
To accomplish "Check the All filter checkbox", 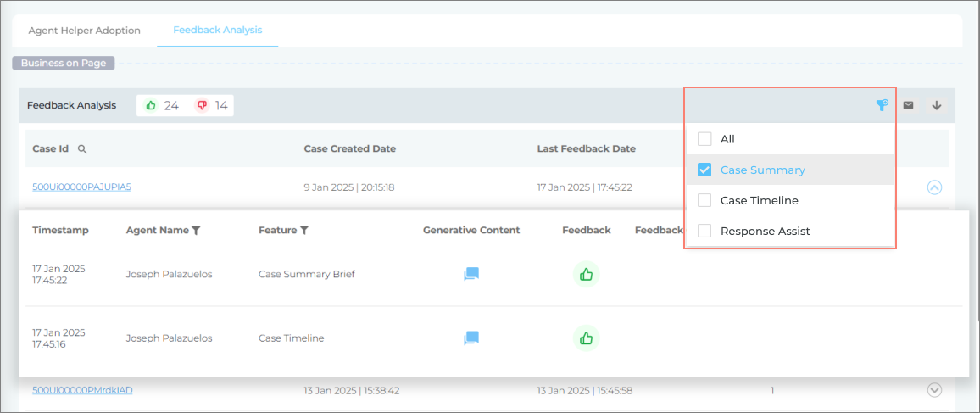I will [704, 139].
